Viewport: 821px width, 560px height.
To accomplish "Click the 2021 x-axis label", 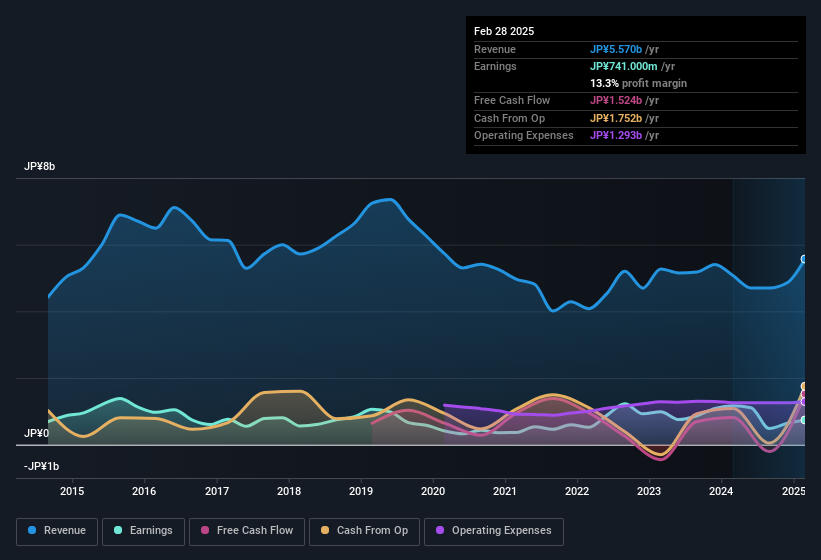I will click(x=505, y=491).
